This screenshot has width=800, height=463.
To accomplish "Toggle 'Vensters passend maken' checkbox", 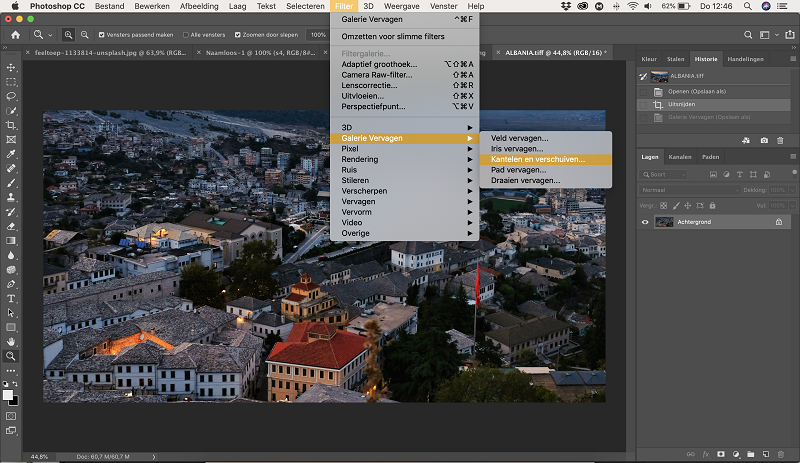I will pyautogui.click(x=102, y=35).
